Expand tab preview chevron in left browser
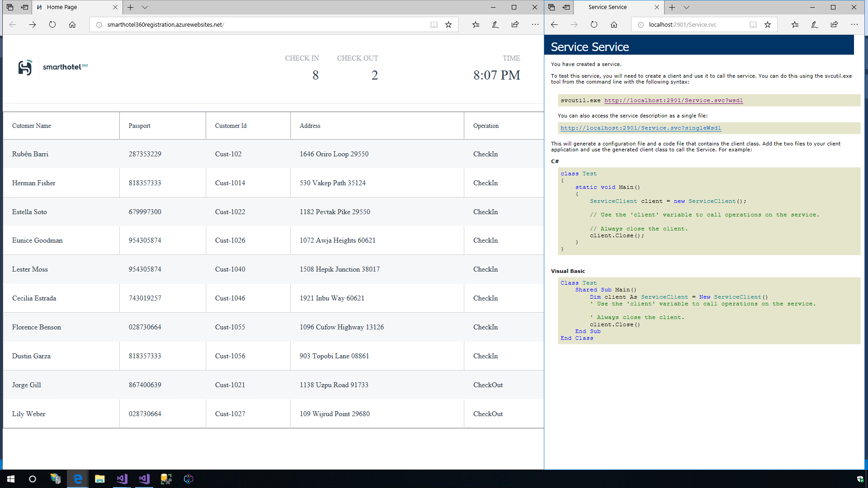Screen dimensions: 868x488 click(x=145, y=7)
